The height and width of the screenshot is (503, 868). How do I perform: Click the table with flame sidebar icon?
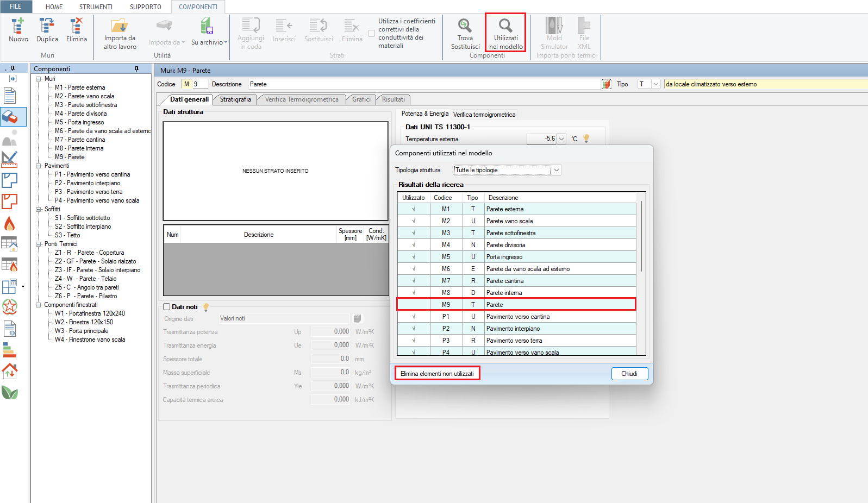pos(10,265)
